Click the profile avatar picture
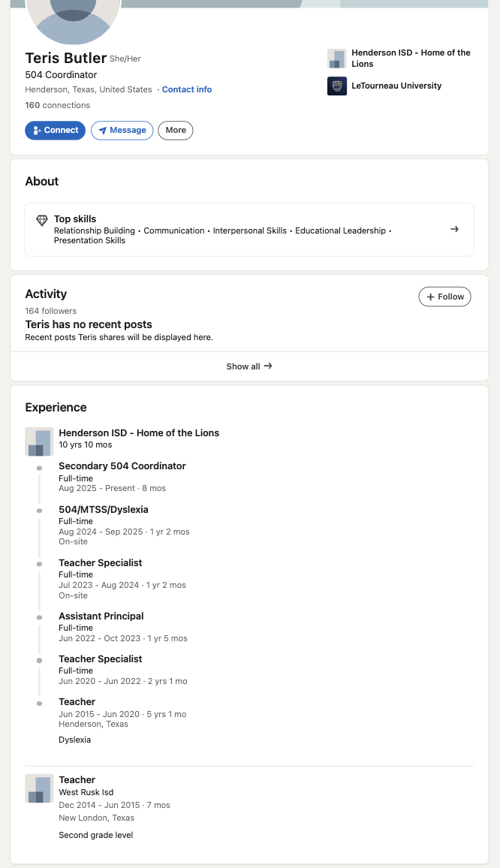The height and width of the screenshot is (868, 500). (74, 20)
